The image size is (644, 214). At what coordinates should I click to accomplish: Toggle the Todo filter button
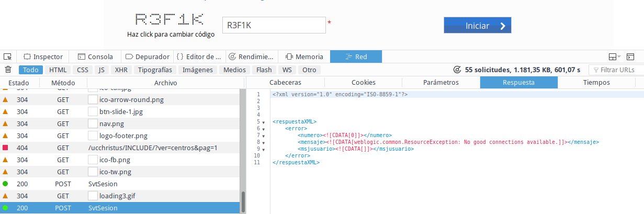click(31, 70)
